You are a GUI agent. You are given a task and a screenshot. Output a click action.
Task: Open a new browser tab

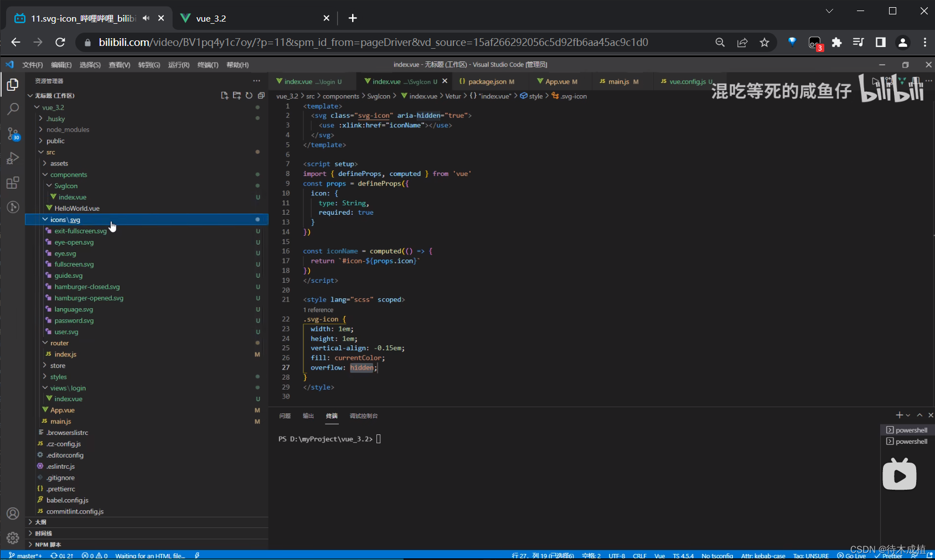(353, 18)
